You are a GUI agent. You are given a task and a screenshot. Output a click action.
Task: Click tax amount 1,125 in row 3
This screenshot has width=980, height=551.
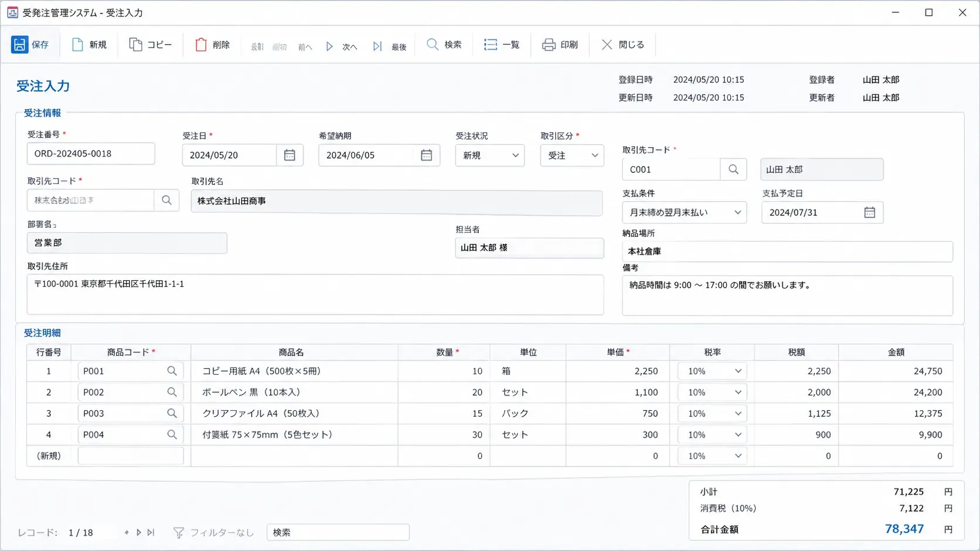pos(796,413)
